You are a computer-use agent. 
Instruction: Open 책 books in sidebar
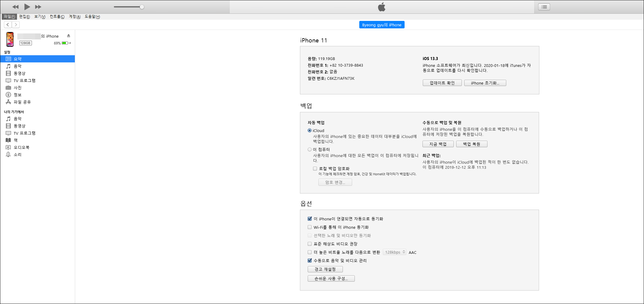pos(38,140)
